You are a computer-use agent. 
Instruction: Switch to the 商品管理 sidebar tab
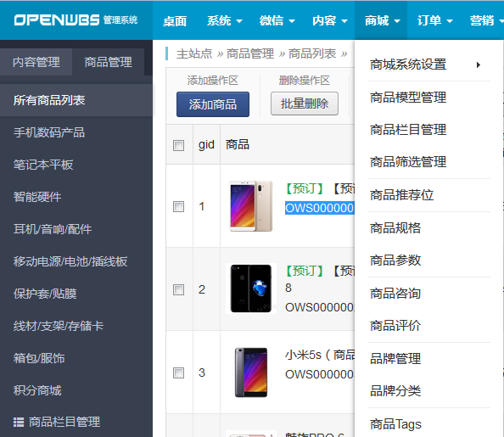108,62
